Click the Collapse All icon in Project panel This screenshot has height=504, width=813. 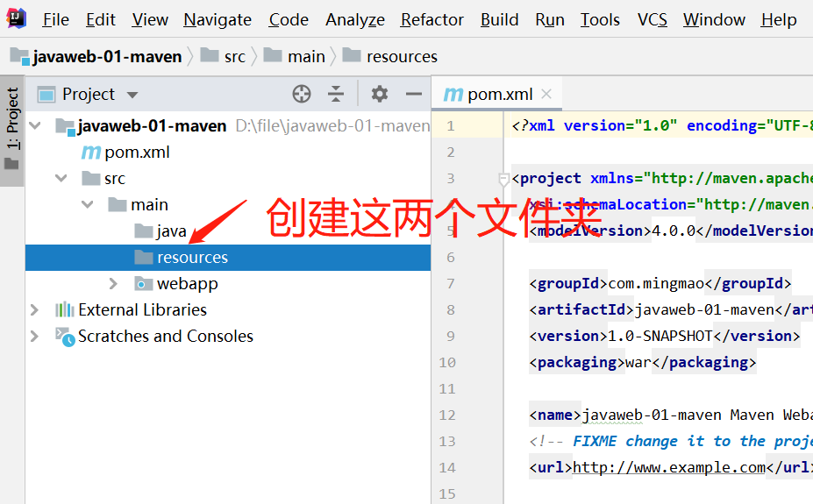tap(336, 95)
